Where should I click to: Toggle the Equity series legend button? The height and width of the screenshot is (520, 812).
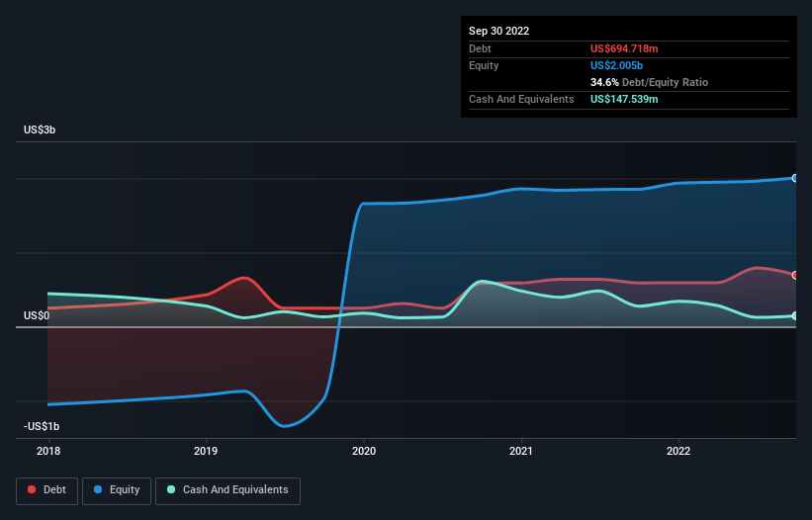point(117,490)
